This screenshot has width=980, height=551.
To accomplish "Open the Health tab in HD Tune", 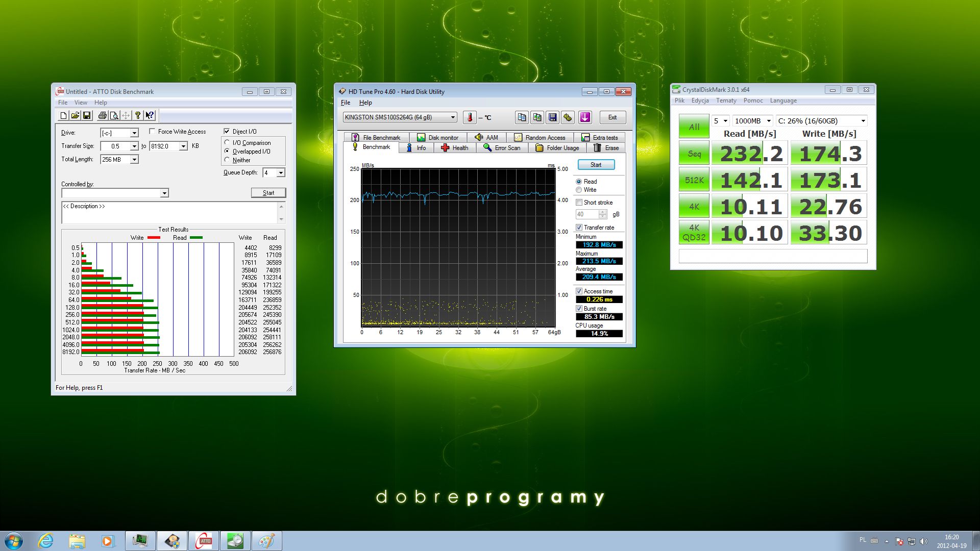I will (x=455, y=148).
